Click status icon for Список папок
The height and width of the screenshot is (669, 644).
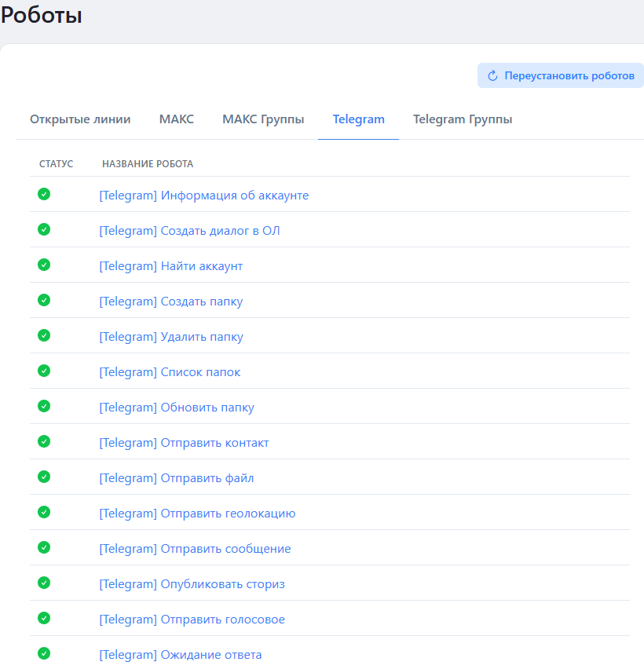[x=44, y=371]
